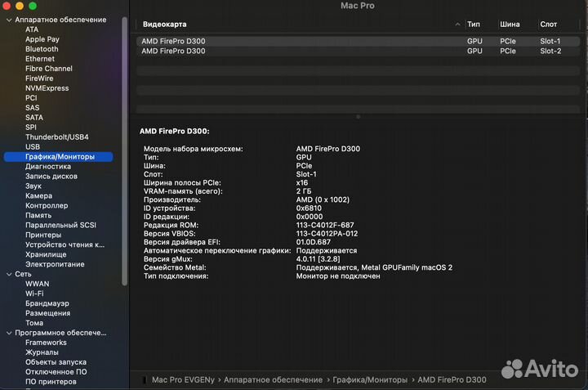588x390 pixels.
Task: Select PCI in the sidebar
Action: pyautogui.click(x=31, y=97)
